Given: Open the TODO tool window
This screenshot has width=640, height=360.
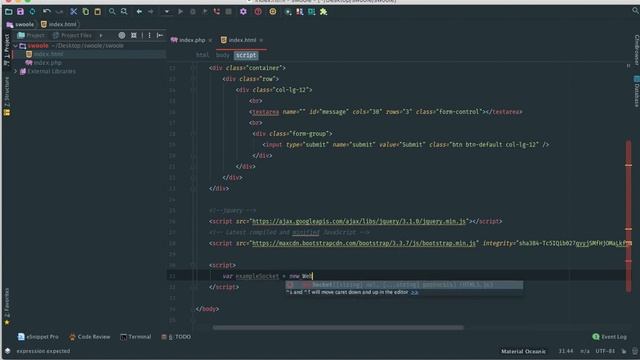Looking at the screenshot, I should tap(176, 337).
